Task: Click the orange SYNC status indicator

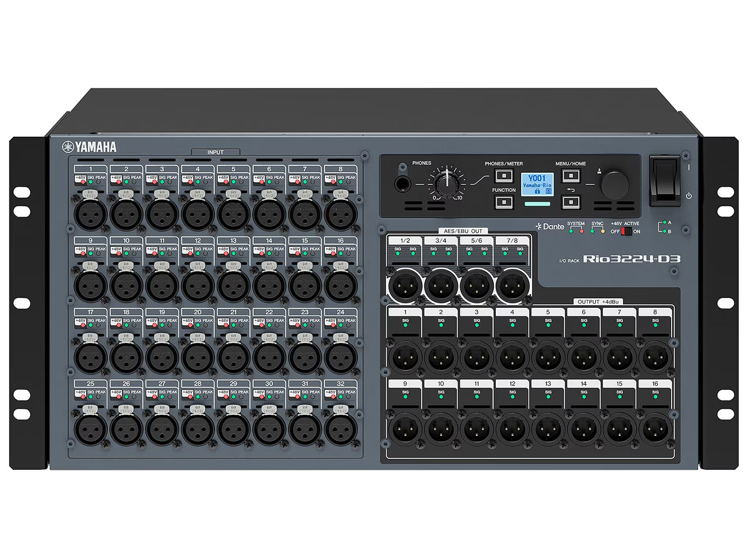Action: (x=602, y=231)
